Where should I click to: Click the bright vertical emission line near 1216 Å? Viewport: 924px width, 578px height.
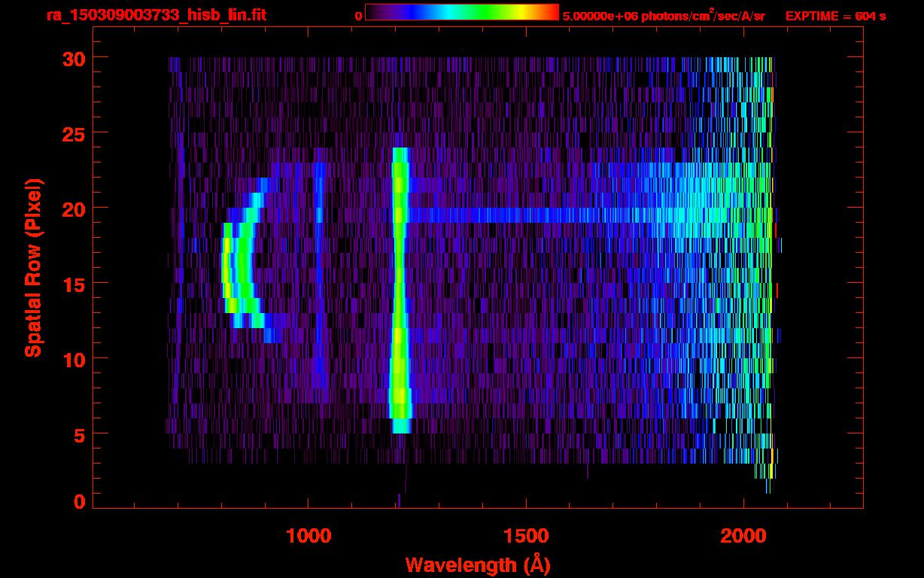tap(400, 291)
